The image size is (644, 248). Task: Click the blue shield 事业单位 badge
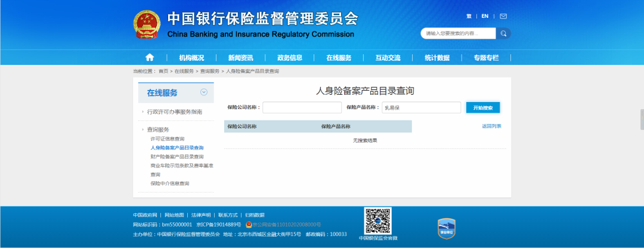(x=447, y=227)
